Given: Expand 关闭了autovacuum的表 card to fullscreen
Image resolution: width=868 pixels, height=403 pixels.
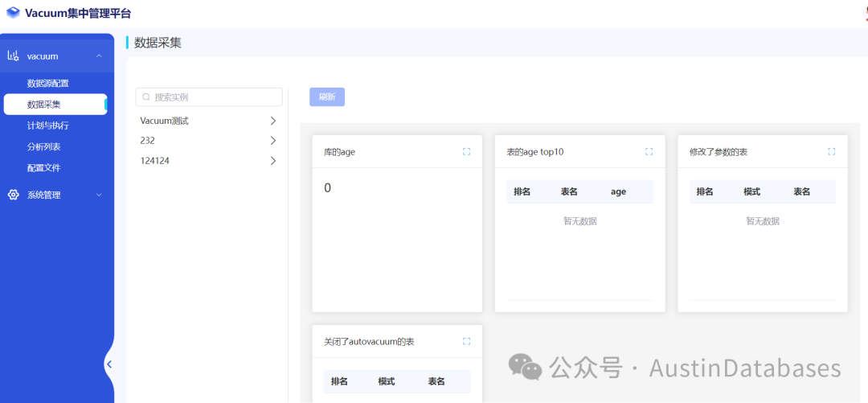Looking at the screenshot, I should 466,342.
